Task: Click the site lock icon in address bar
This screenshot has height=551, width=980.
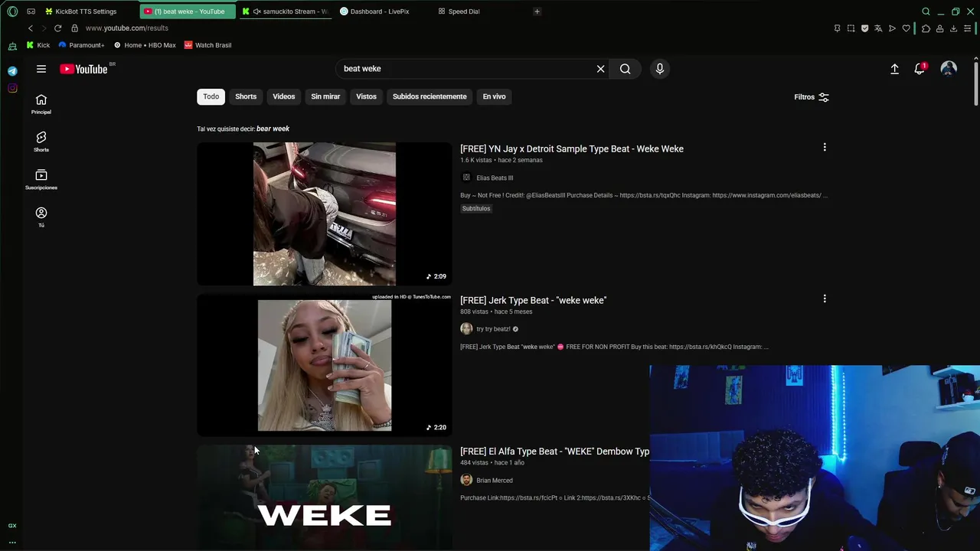Action: 74,28
